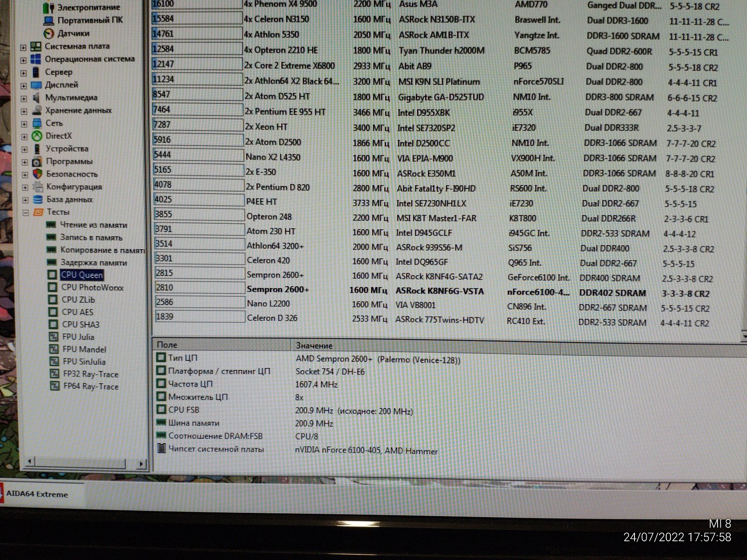Viewport: 747px width, 560px height.
Task: Select the 4x Celeron N3150 result row
Action: [x=441, y=20]
